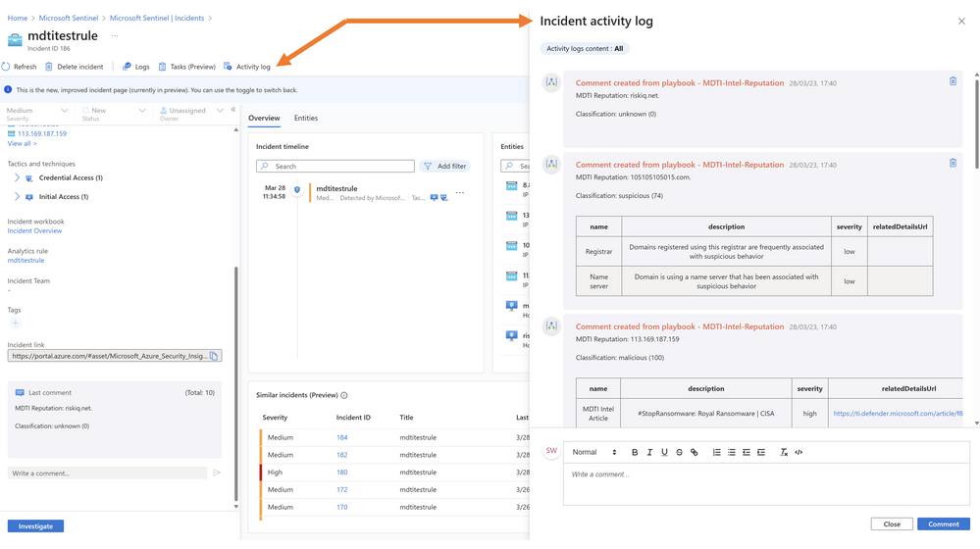Click Add filter in incident timeline
This screenshot has width=980, height=549.
445,166
